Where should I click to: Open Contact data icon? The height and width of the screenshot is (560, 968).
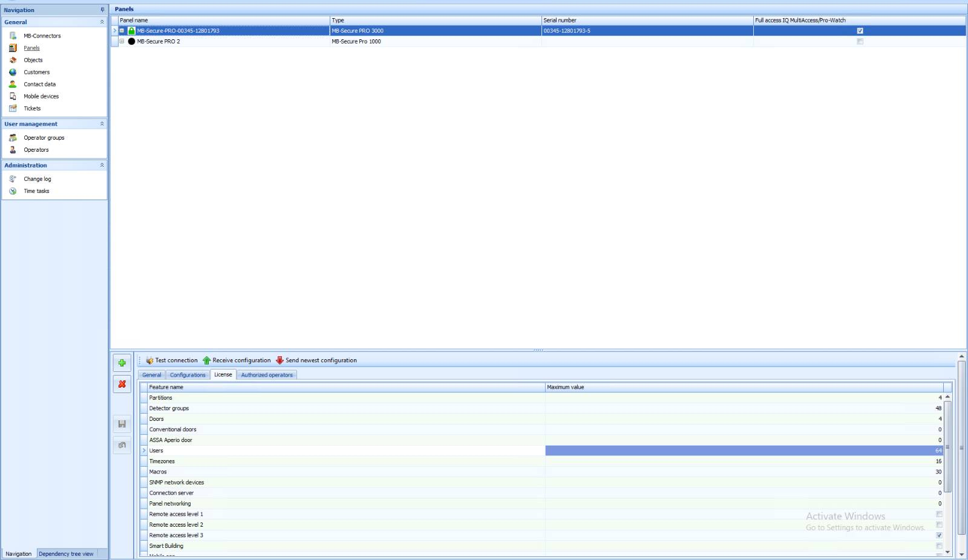(x=13, y=84)
